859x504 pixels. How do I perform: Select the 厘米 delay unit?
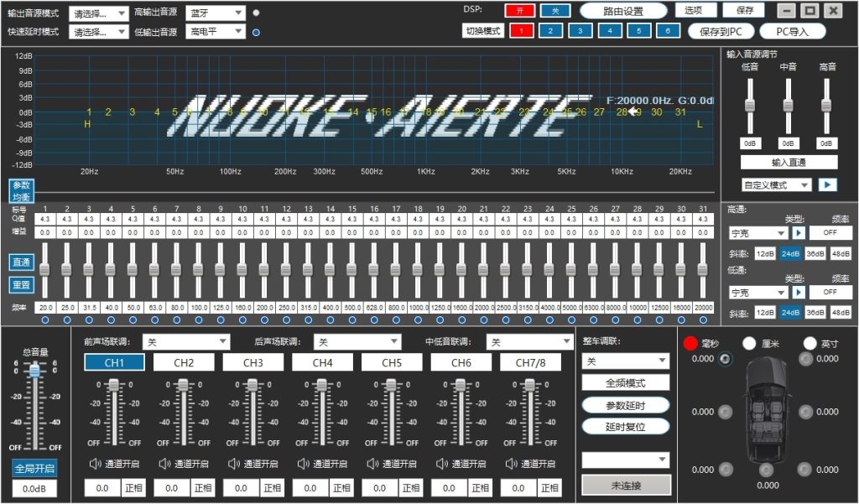click(x=749, y=343)
